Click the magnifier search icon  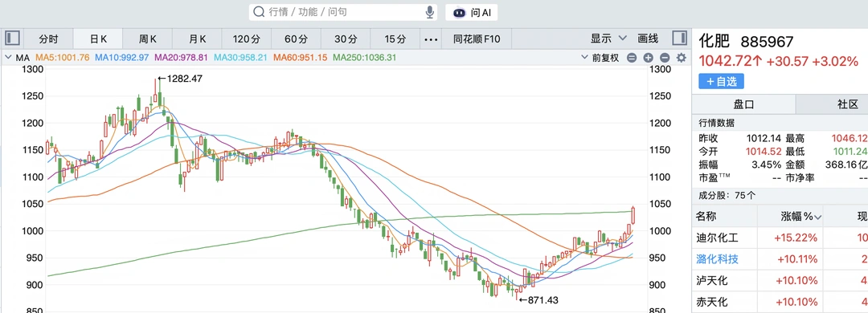point(259,12)
